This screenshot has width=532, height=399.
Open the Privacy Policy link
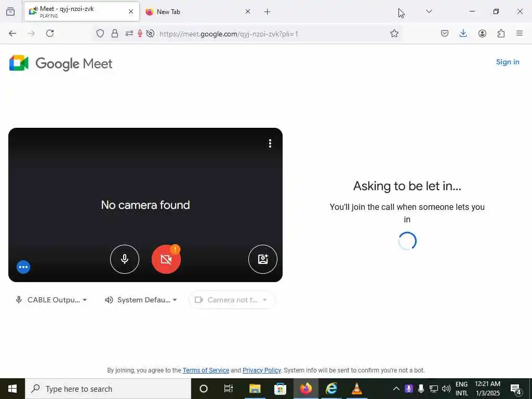point(262,370)
